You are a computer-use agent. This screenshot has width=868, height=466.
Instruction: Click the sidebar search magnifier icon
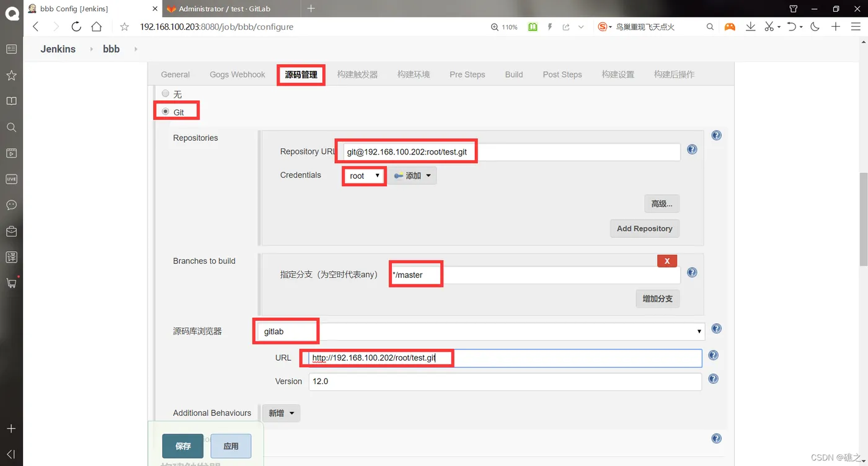pyautogui.click(x=11, y=127)
